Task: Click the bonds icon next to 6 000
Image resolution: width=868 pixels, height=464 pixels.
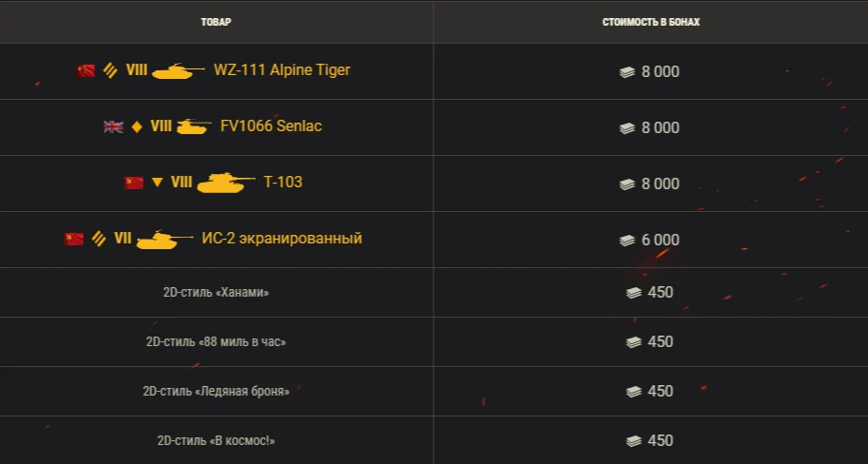Action: (627, 241)
